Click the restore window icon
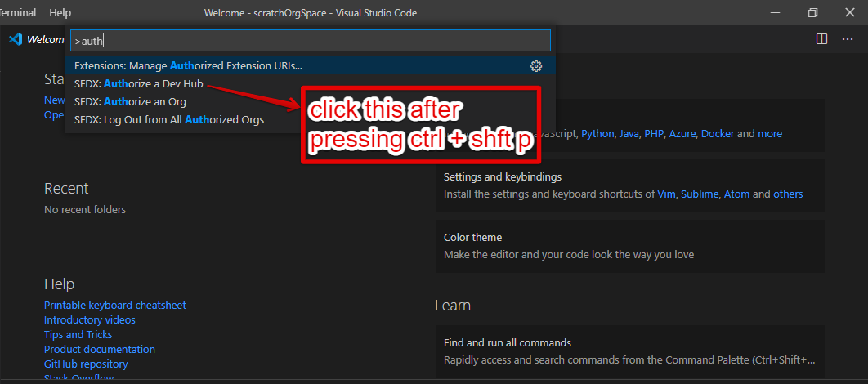The width and height of the screenshot is (868, 384). tap(812, 13)
